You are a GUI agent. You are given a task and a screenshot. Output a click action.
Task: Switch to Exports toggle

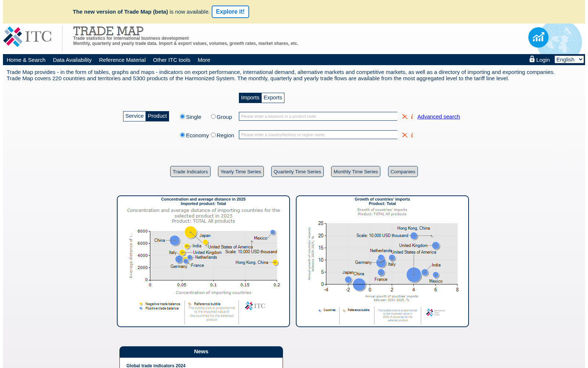pos(273,98)
